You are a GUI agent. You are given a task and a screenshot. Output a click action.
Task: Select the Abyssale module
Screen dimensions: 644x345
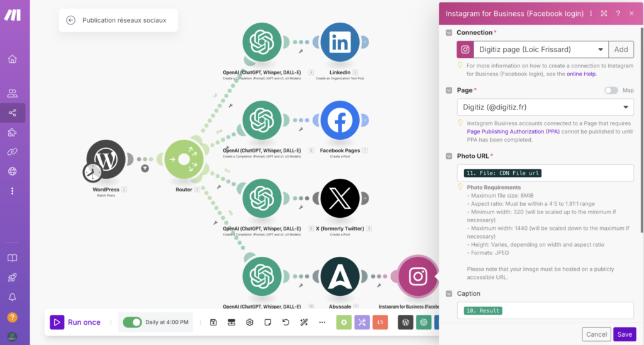click(x=340, y=277)
